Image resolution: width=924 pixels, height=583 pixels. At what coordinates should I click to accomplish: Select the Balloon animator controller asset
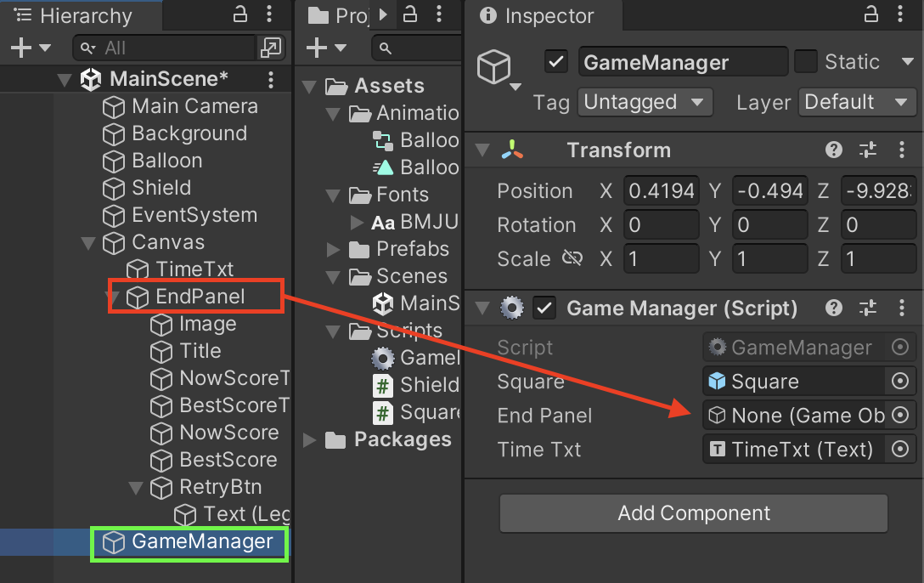[x=416, y=140]
